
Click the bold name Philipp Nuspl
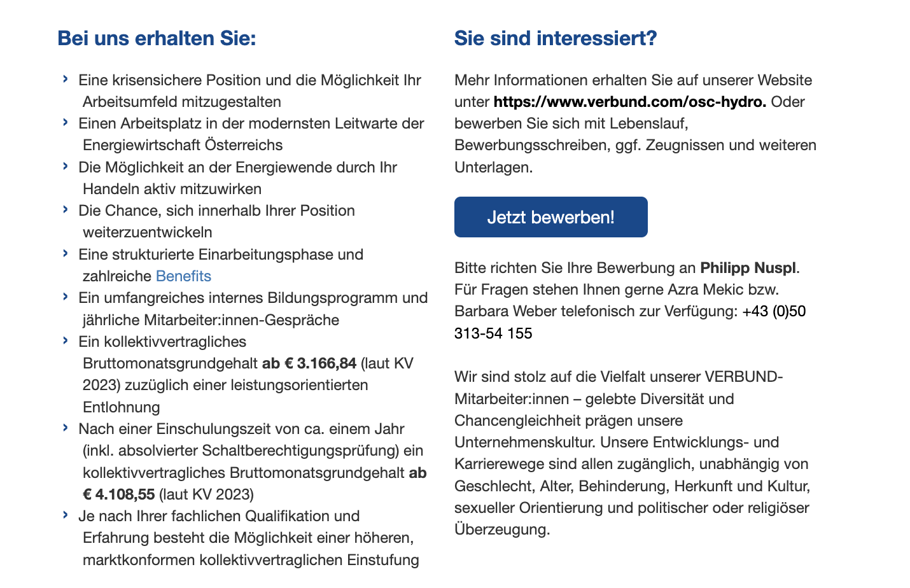pyautogui.click(x=748, y=268)
